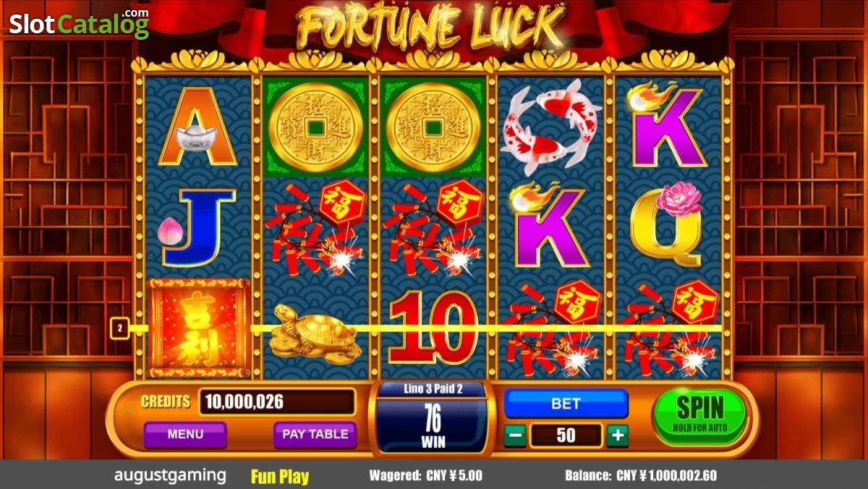Open the SlotCatalog.com logo link

coord(80,24)
